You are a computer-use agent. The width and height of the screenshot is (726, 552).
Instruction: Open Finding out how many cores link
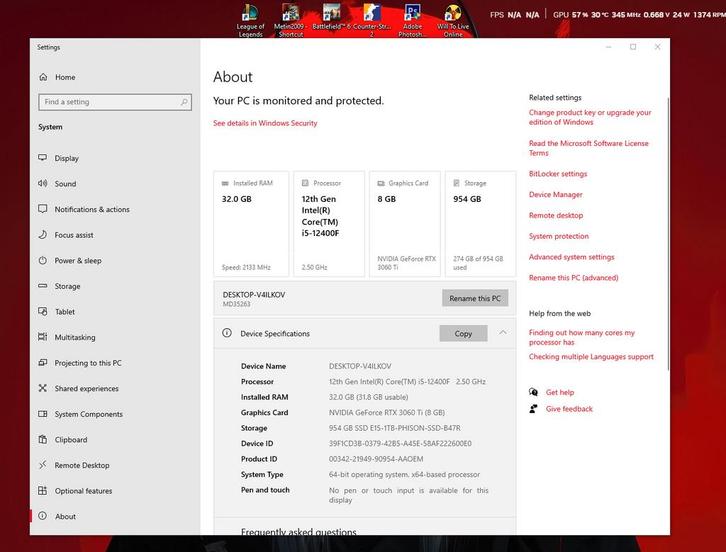[x=582, y=337]
